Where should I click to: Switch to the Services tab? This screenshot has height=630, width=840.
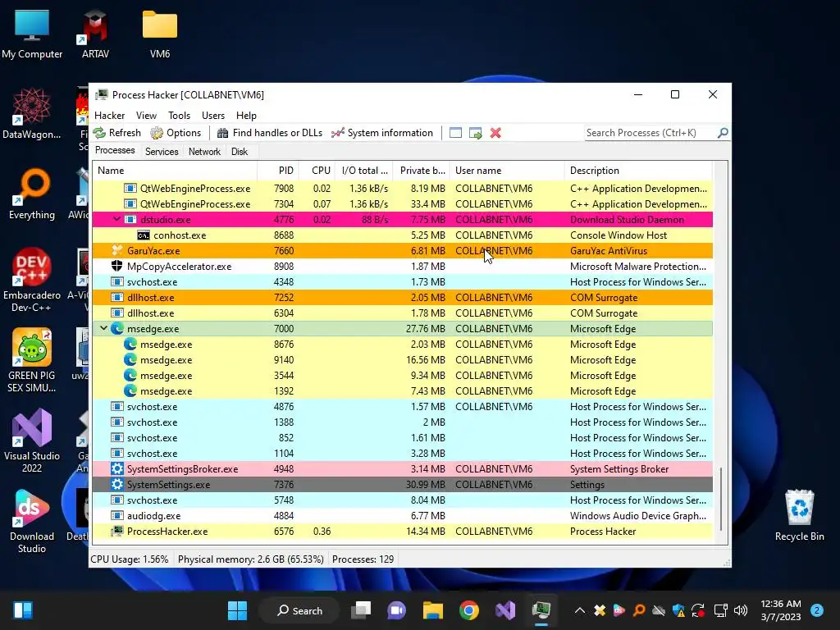(162, 152)
